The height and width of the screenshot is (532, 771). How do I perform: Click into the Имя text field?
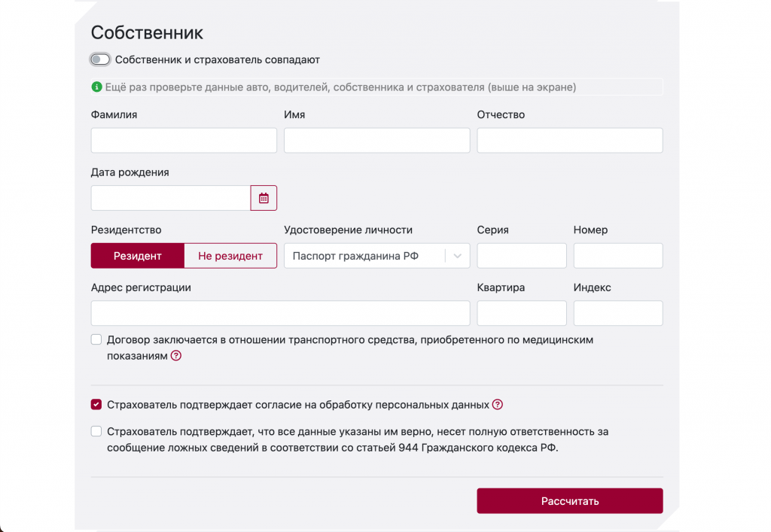point(376,141)
